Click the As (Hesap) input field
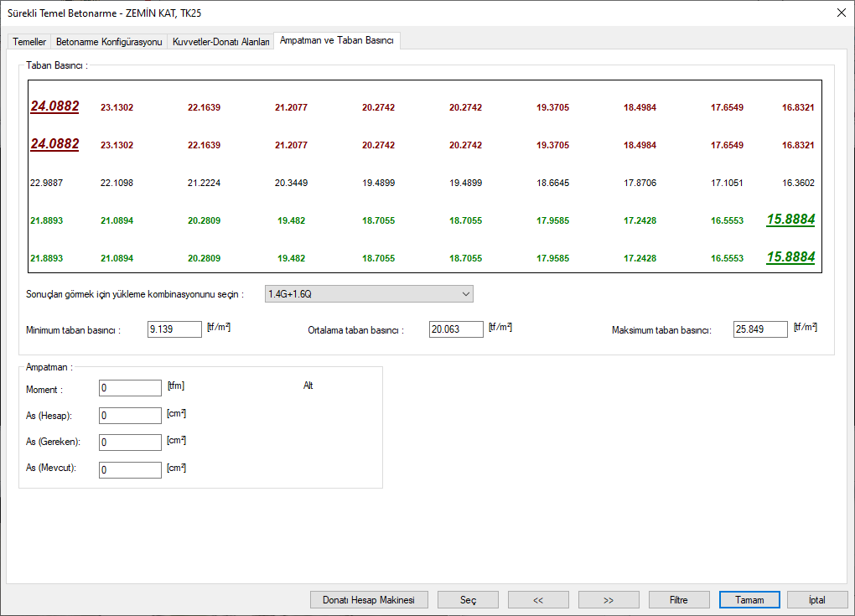855x616 pixels. pos(130,416)
